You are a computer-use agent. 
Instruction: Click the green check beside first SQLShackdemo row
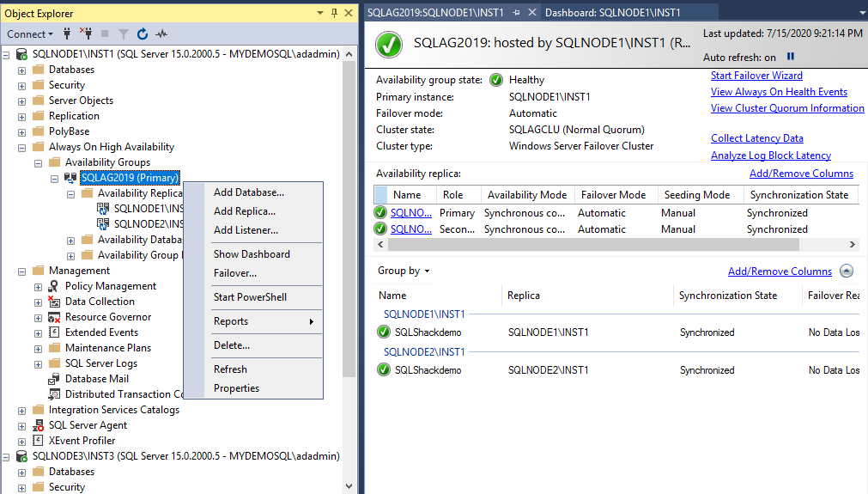coord(384,332)
